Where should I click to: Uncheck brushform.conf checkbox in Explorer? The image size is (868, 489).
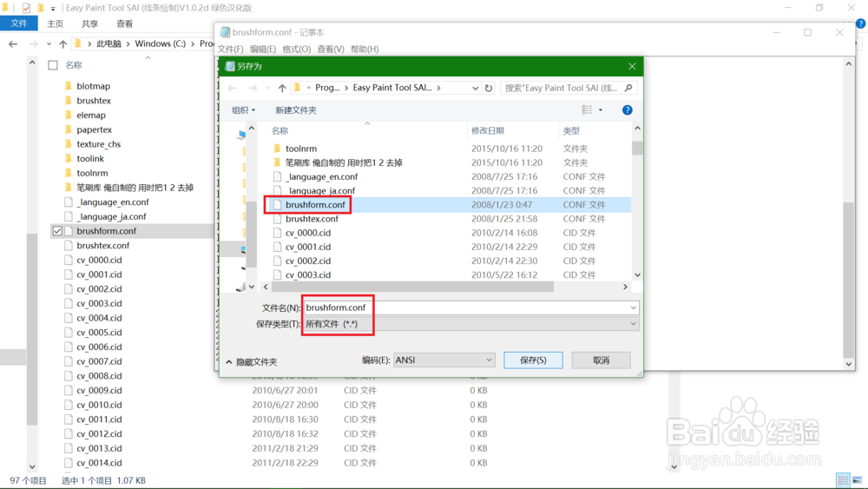(57, 231)
